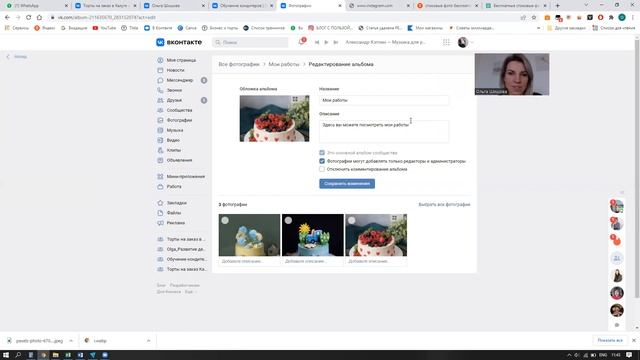Select the berry cake photo circle
The width and height of the screenshot is (640, 360).
(x=351, y=220)
